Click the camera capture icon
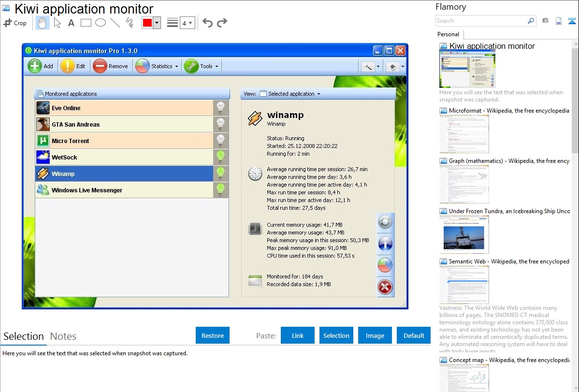 point(545,21)
